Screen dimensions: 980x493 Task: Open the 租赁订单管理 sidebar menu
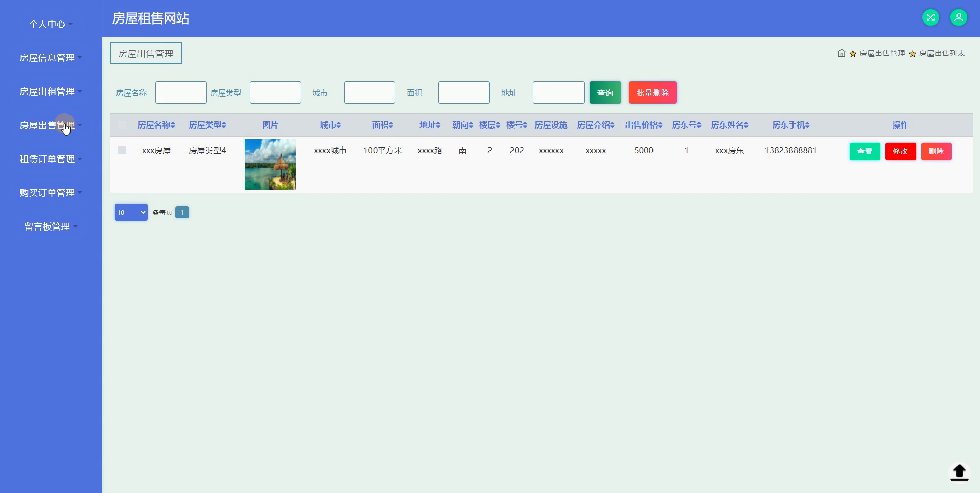pyautogui.click(x=51, y=159)
